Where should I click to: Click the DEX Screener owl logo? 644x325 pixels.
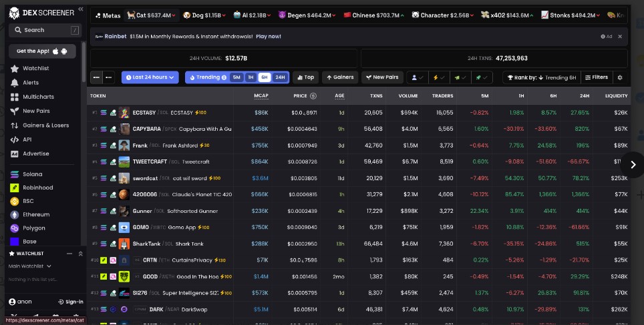click(x=14, y=13)
